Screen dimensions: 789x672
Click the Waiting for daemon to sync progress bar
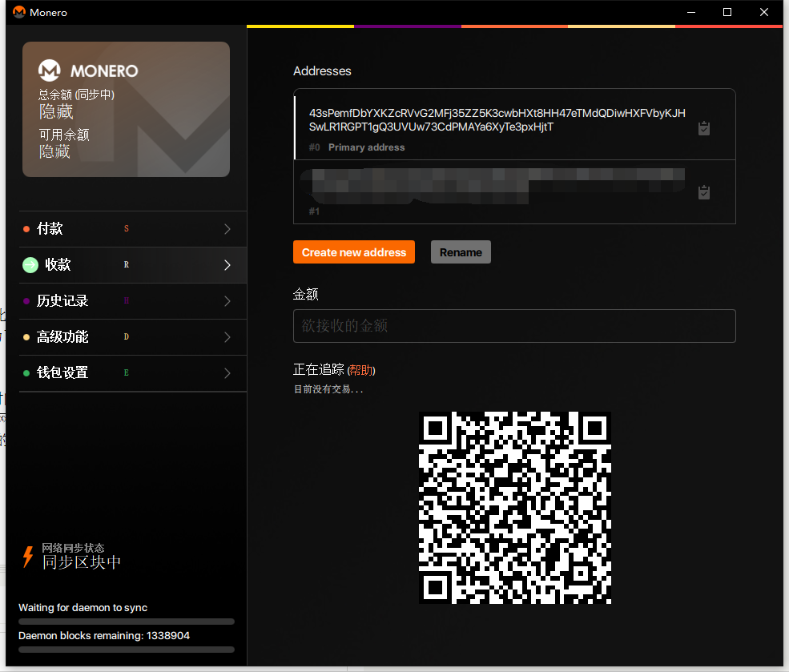[127, 622]
